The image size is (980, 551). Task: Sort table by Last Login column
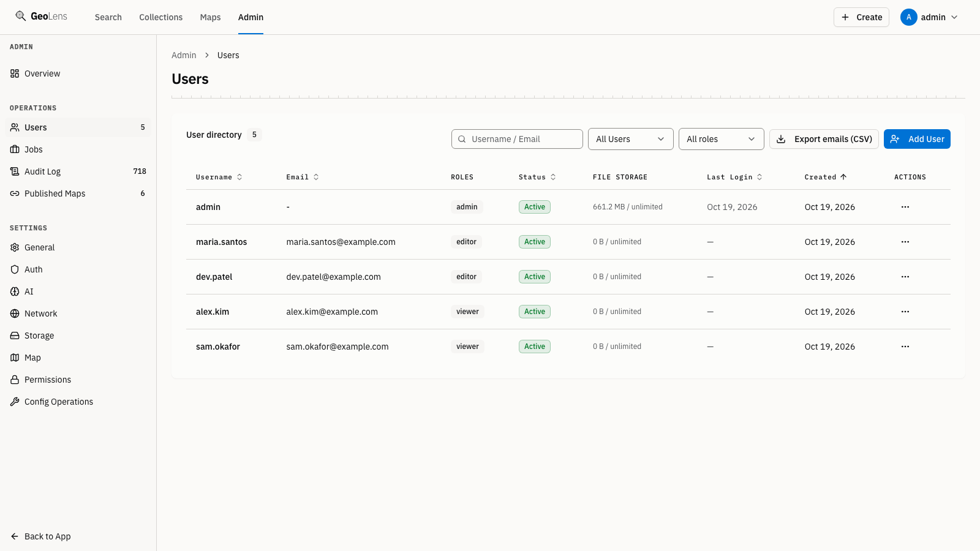pyautogui.click(x=735, y=177)
